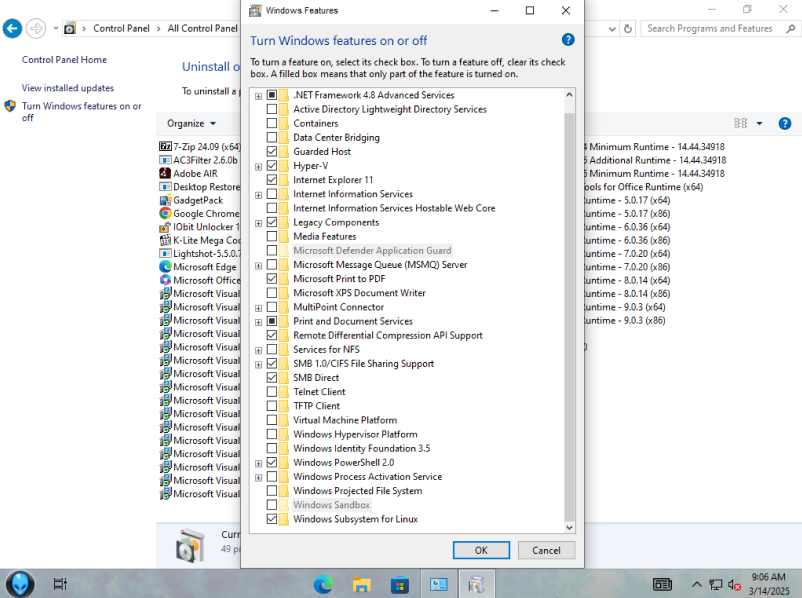Expand the Services for NFS node
802x598 pixels.
click(x=258, y=350)
